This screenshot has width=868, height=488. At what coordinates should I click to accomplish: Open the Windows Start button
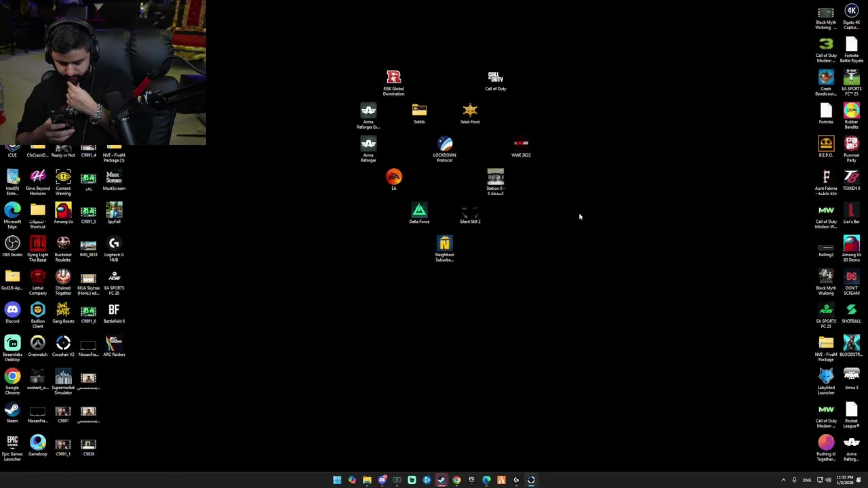337,480
